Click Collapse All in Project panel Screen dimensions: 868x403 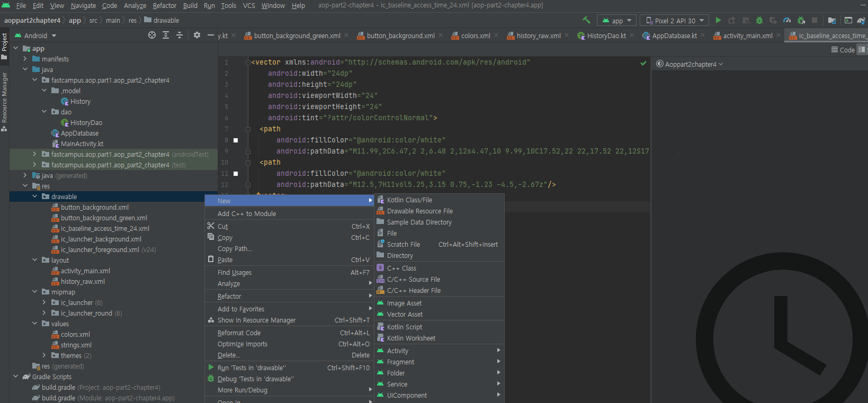point(180,35)
